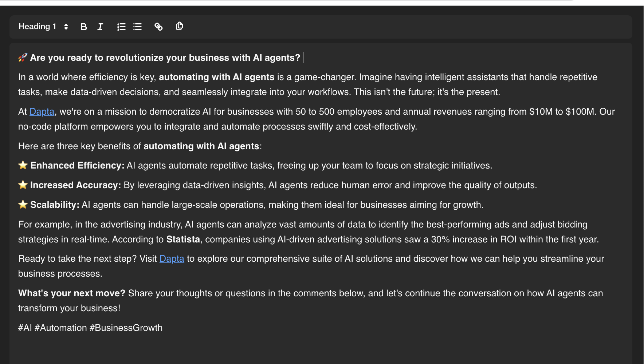The width and height of the screenshot is (644, 364).
Task: Follow the Dapta link after "Visit"
Action: click(172, 259)
